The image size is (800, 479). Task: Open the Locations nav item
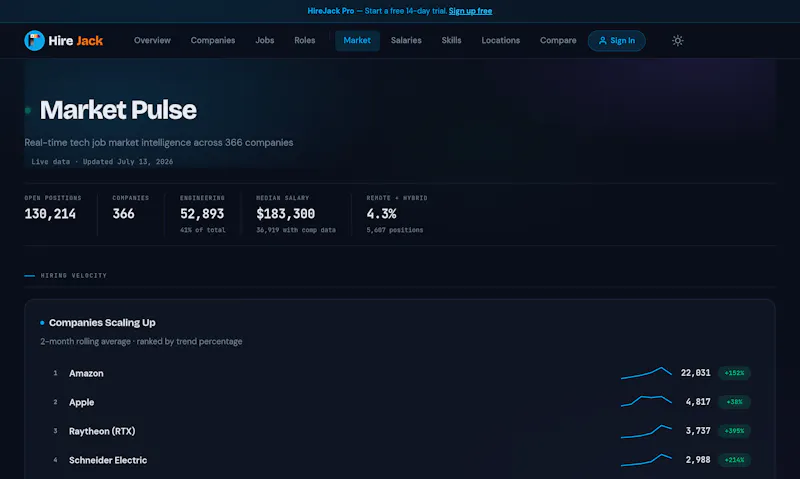coord(501,40)
